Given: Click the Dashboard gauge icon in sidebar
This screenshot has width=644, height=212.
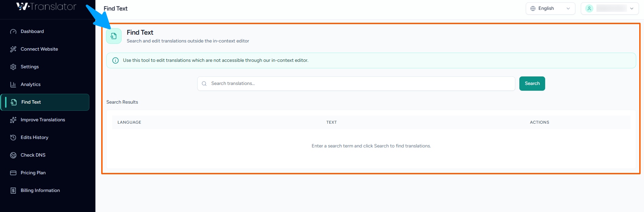Looking at the screenshot, I should tap(13, 32).
